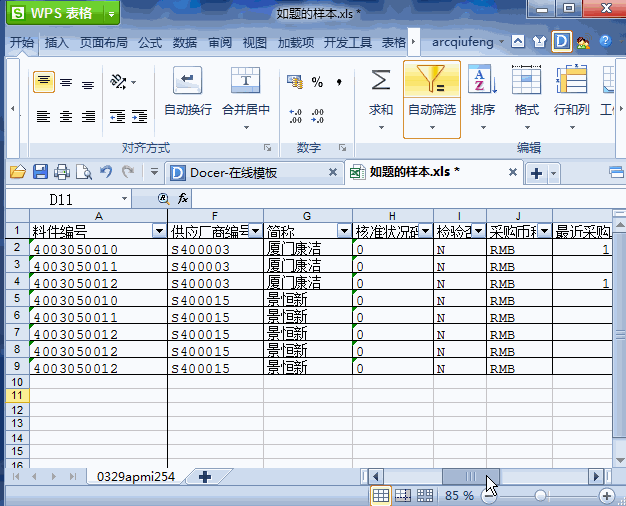This screenshot has width=626, height=506.
Task: Save the workbook
Action: pos(40,172)
